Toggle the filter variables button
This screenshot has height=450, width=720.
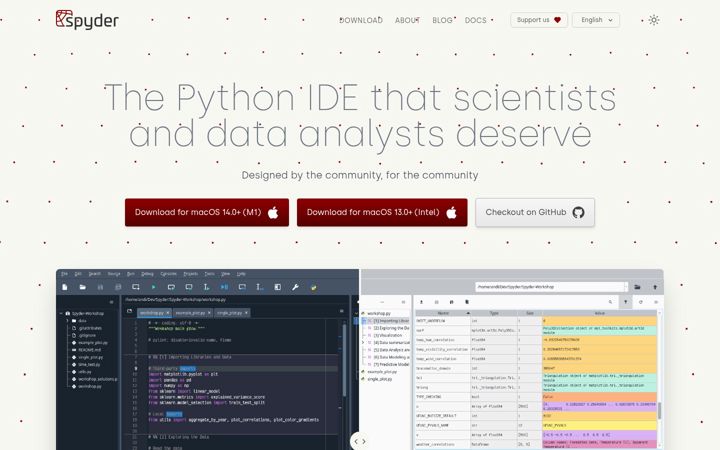click(625, 302)
